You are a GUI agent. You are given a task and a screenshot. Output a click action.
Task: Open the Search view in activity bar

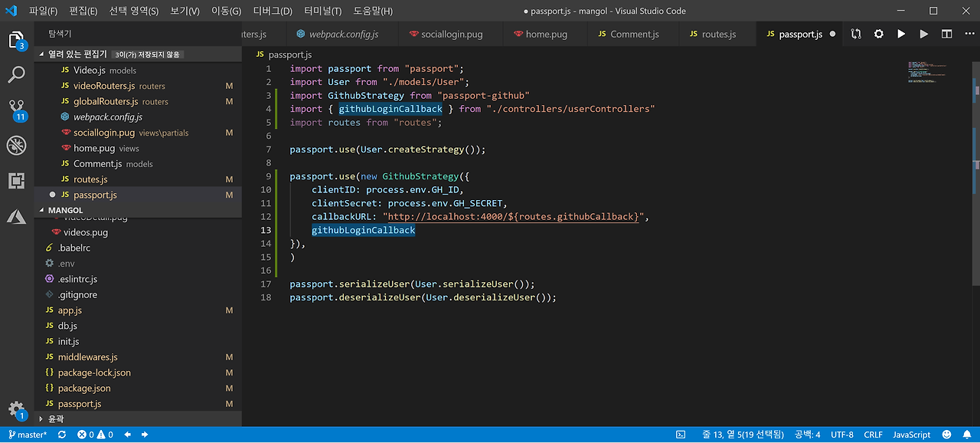point(16,74)
